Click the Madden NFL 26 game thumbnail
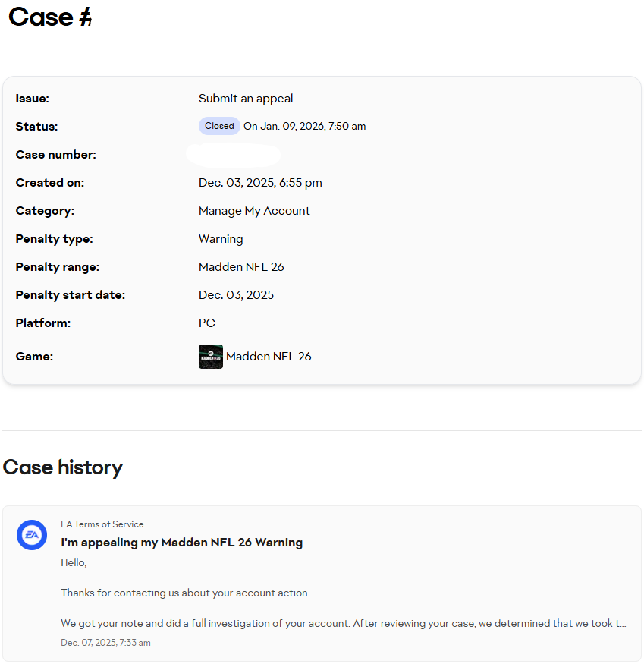This screenshot has width=644, height=664. point(211,357)
